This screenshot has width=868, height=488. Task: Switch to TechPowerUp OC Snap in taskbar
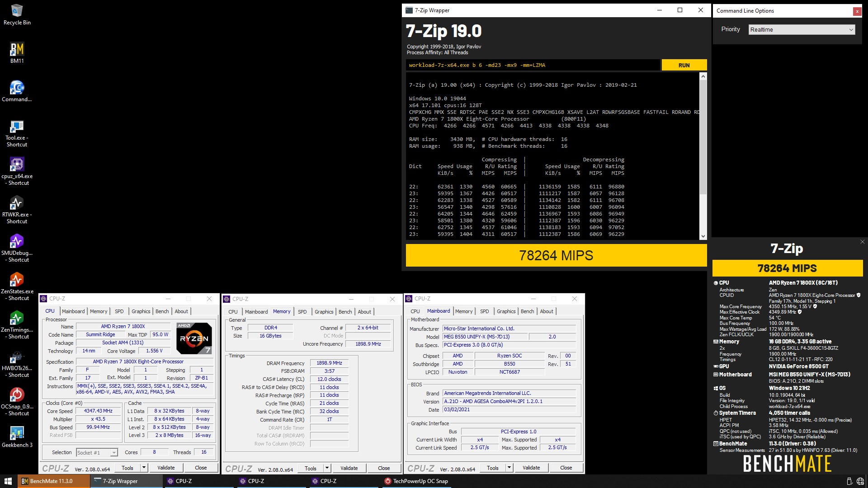click(416, 481)
